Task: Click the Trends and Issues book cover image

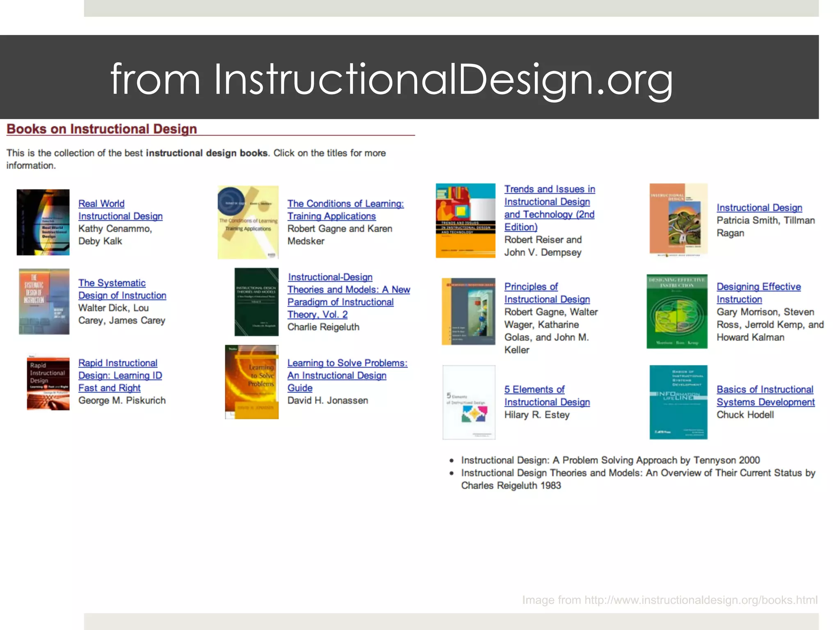Action: [465, 220]
